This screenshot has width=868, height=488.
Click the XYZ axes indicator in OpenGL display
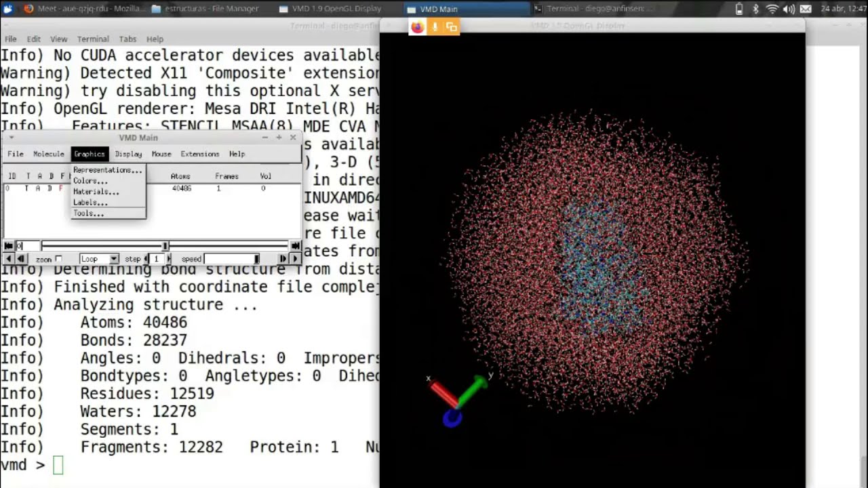[458, 400]
